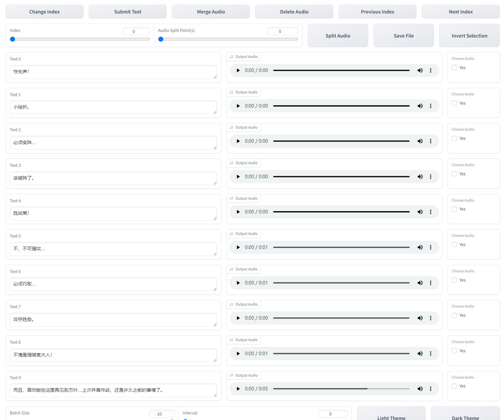Play the Output Audio for Text 2

point(238,141)
